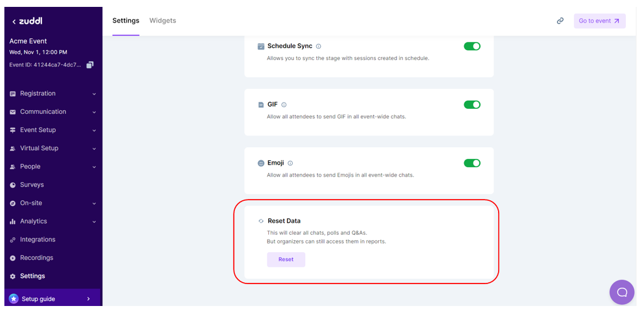The width and height of the screenshot is (644, 311).
Task: Open the Integrations sidebar item
Action: click(38, 240)
